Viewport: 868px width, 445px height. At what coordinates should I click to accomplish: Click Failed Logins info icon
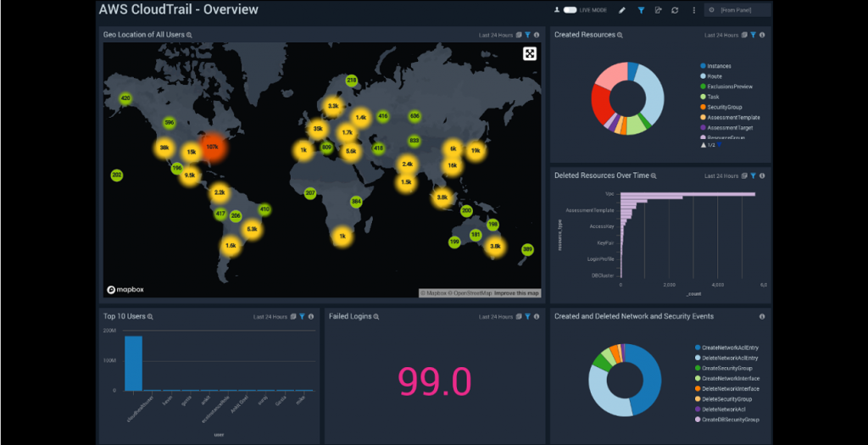[537, 317]
